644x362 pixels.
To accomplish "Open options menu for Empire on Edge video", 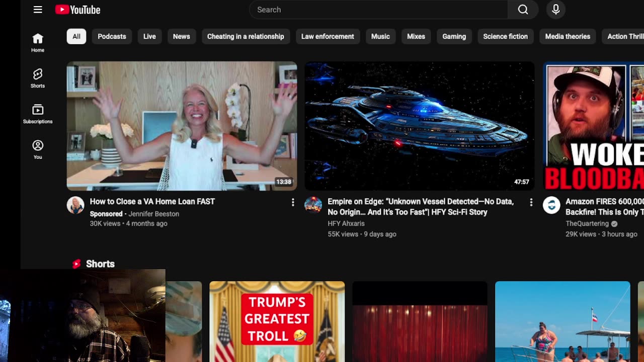I will pyautogui.click(x=531, y=202).
